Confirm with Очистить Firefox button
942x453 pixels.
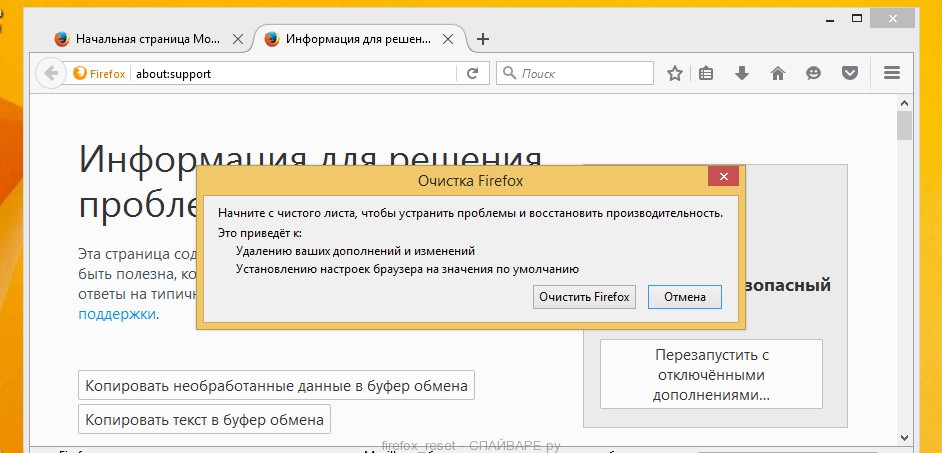pyautogui.click(x=584, y=297)
